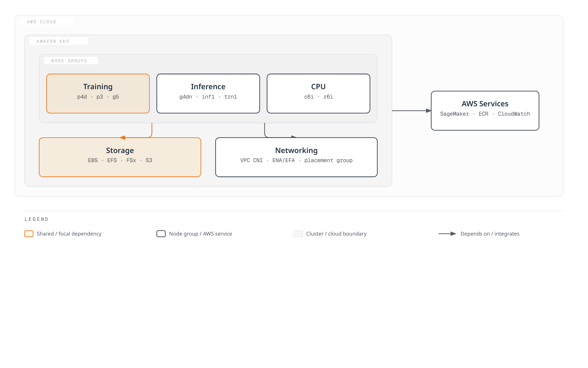Click the 'Depends on / integrates' legend text
This screenshot has height=368, width=588.
490,234
